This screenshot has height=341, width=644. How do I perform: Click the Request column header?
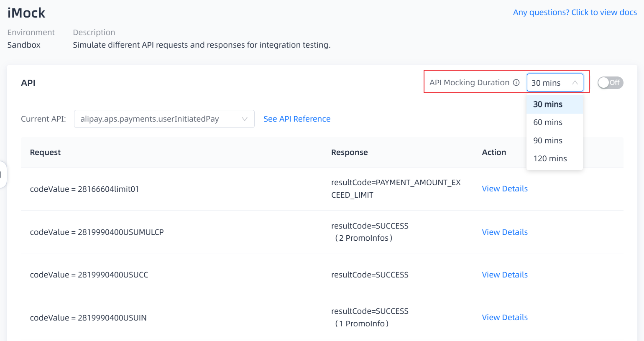(x=45, y=153)
